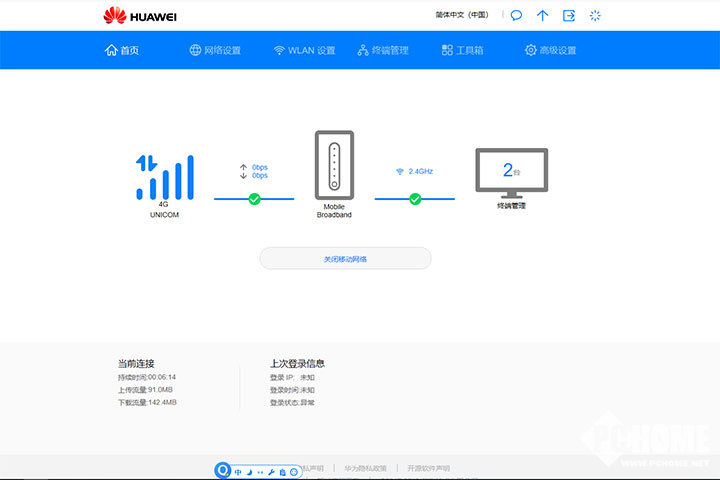Click the monitor icon showing 2 devices
Viewport: 720px width, 480px height.
click(x=511, y=173)
